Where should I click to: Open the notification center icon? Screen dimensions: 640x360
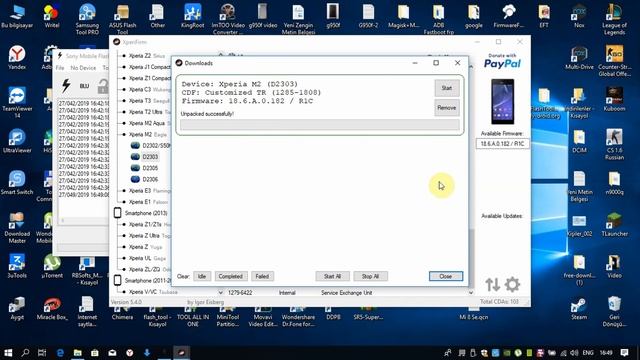[x=624, y=353]
